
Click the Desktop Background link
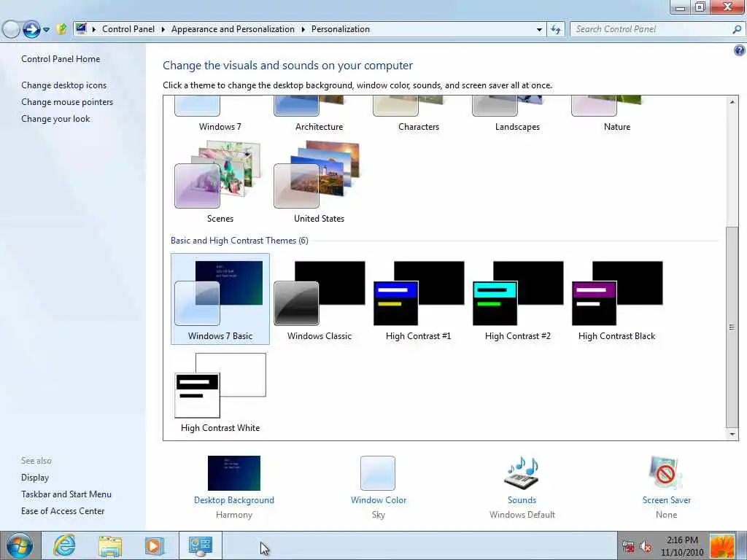pyautogui.click(x=234, y=500)
